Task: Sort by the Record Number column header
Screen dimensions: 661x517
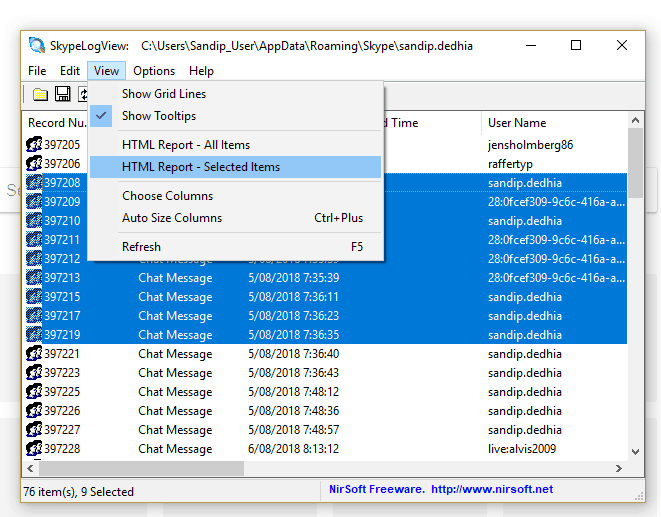Action: pos(56,123)
